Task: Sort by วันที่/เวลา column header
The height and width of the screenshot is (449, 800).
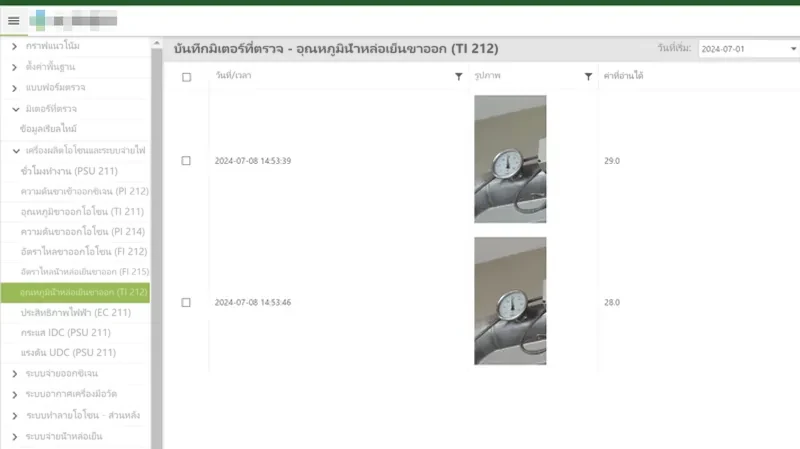Action: (233, 76)
